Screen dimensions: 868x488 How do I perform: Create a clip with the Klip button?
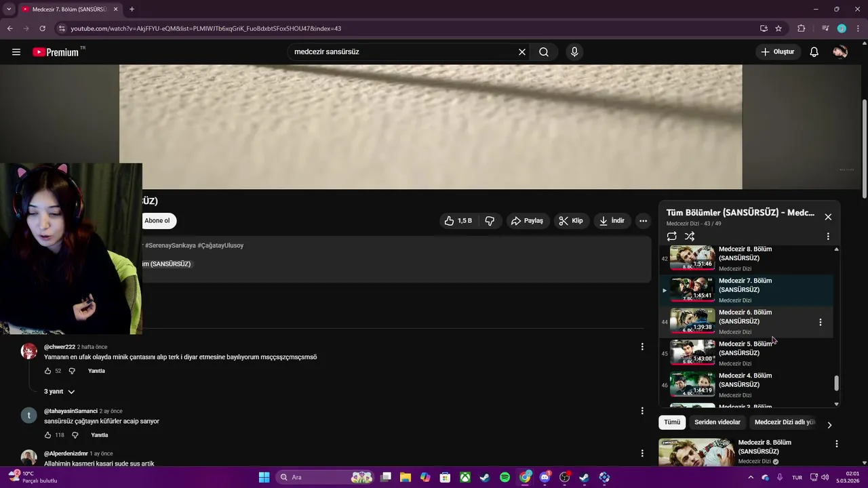(x=570, y=220)
